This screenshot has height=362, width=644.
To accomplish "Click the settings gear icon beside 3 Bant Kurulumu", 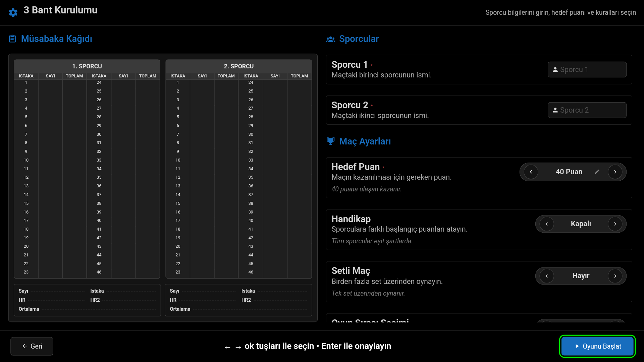I will pyautogui.click(x=13, y=13).
